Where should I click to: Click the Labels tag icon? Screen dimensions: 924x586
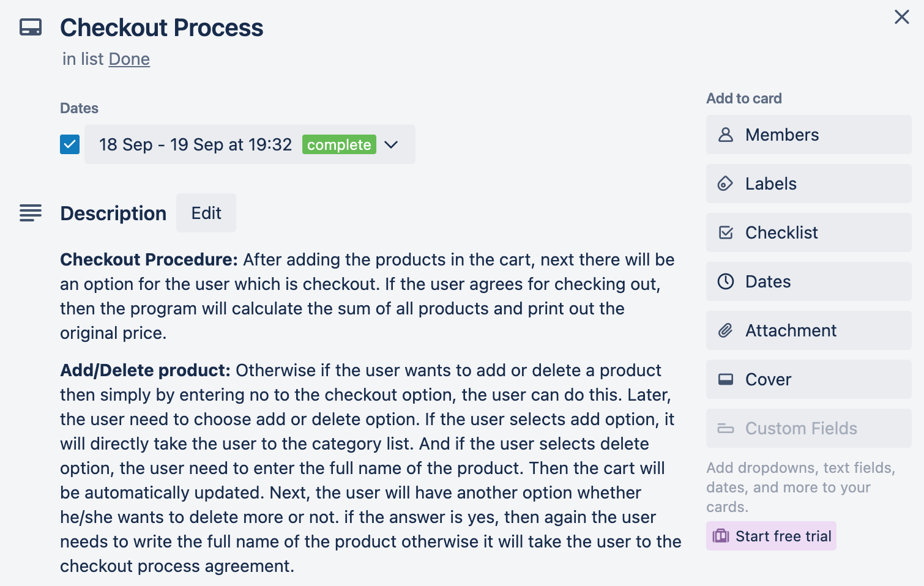point(726,184)
